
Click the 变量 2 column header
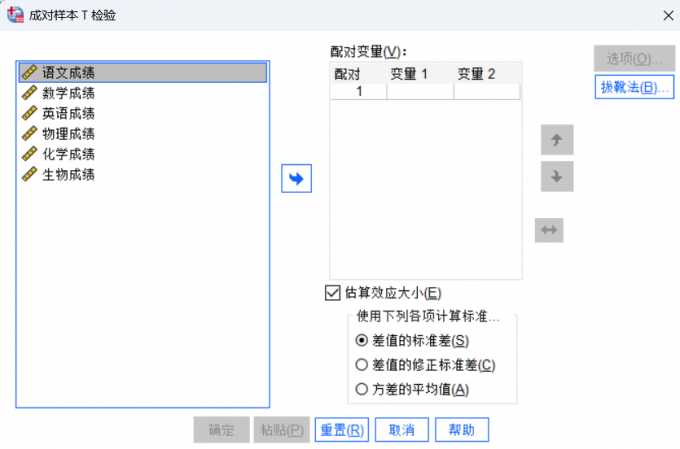[x=487, y=74]
